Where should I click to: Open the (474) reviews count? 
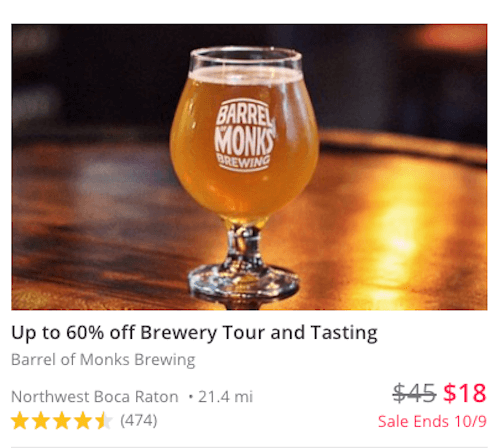coord(139,420)
